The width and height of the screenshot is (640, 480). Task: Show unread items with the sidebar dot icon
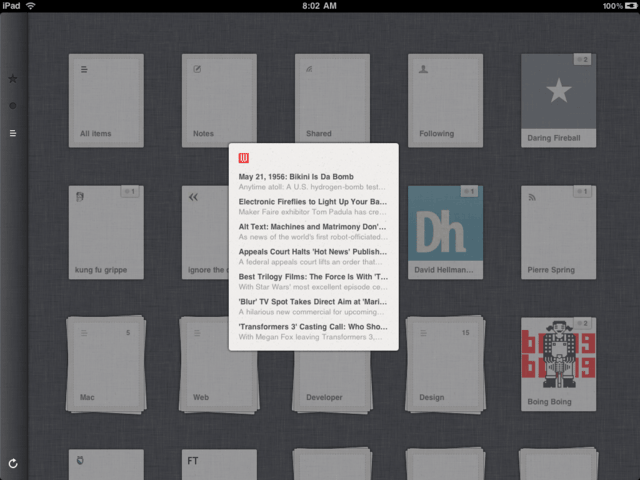pyautogui.click(x=13, y=105)
